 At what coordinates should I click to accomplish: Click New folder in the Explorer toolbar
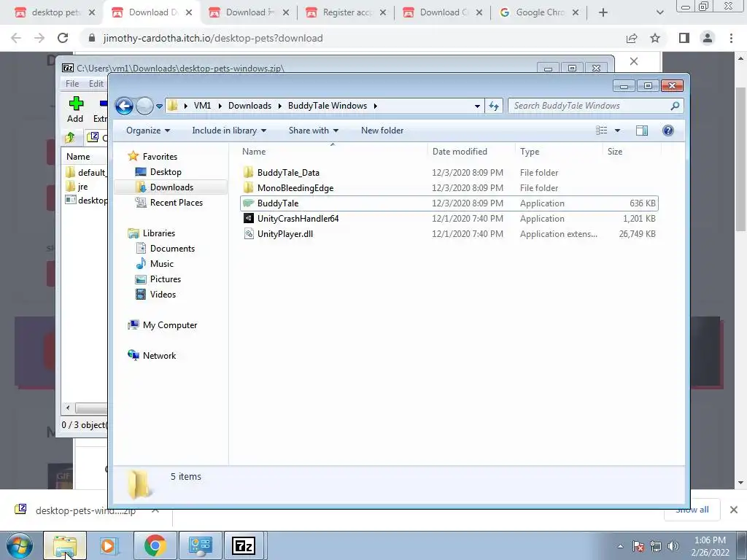382,131
